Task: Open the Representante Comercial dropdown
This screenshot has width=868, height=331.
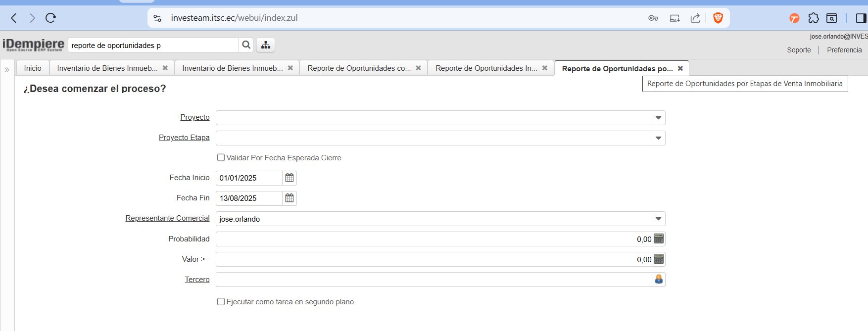Action: (x=658, y=219)
